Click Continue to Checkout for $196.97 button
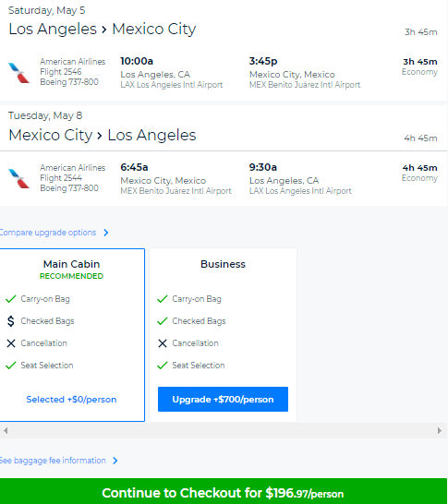 coord(224,492)
